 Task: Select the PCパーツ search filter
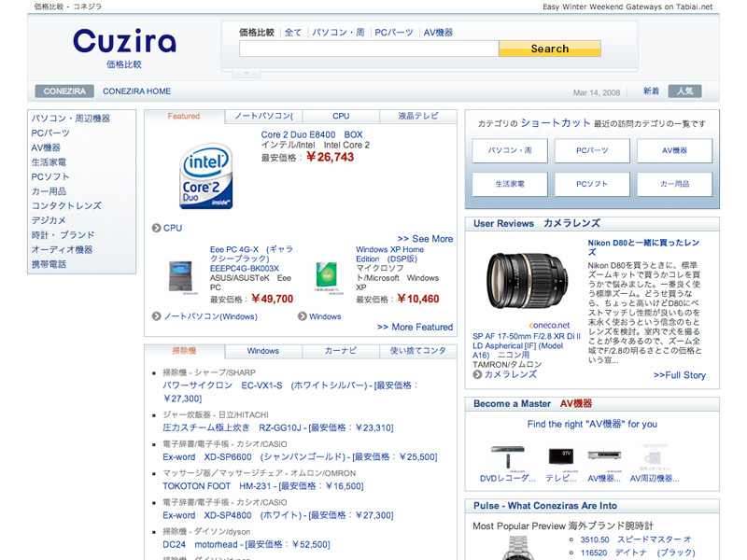(394, 33)
